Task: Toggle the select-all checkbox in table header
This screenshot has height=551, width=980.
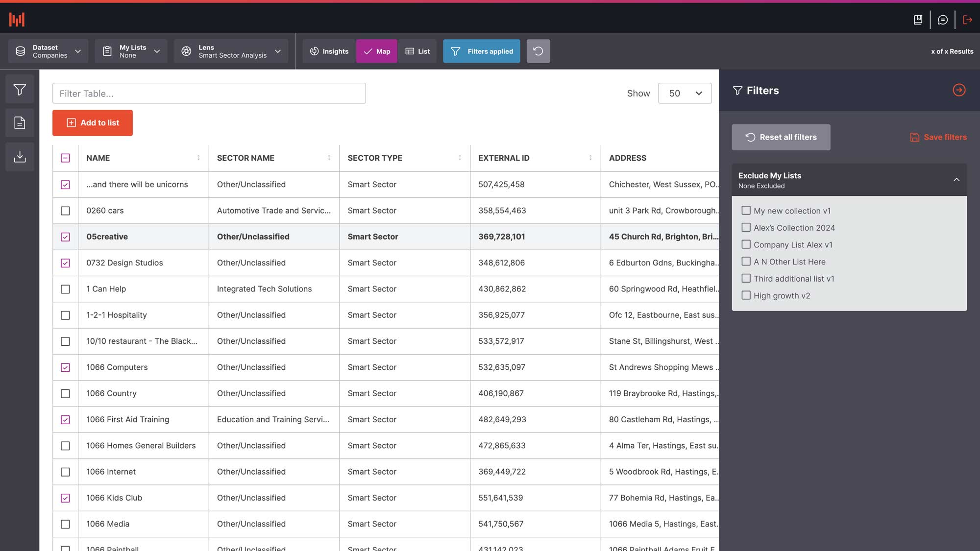Action: [x=65, y=158]
